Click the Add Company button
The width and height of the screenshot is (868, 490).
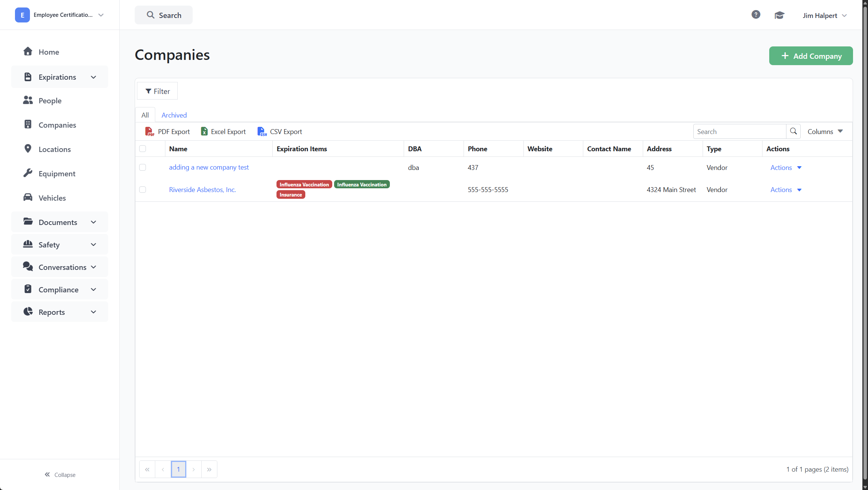click(x=811, y=56)
